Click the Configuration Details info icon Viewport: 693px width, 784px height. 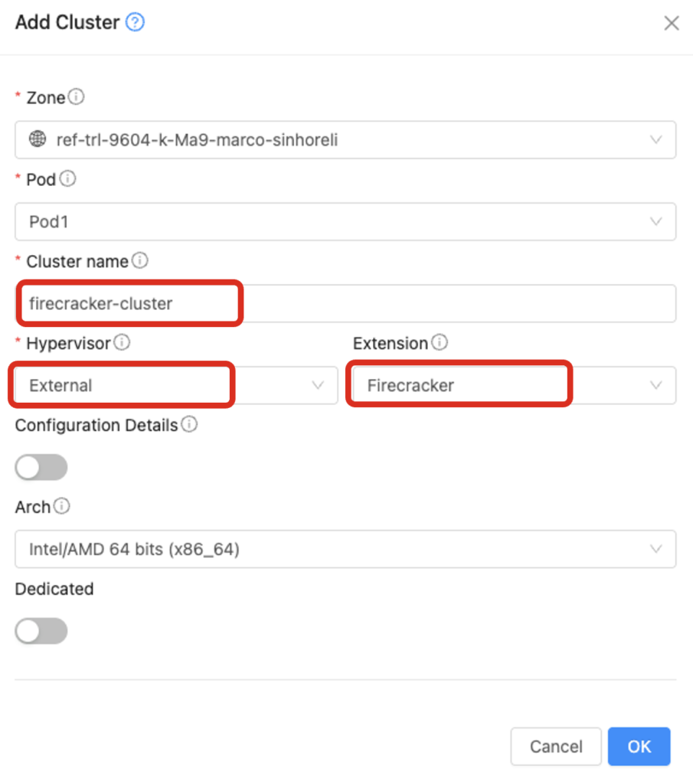click(x=189, y=424)
